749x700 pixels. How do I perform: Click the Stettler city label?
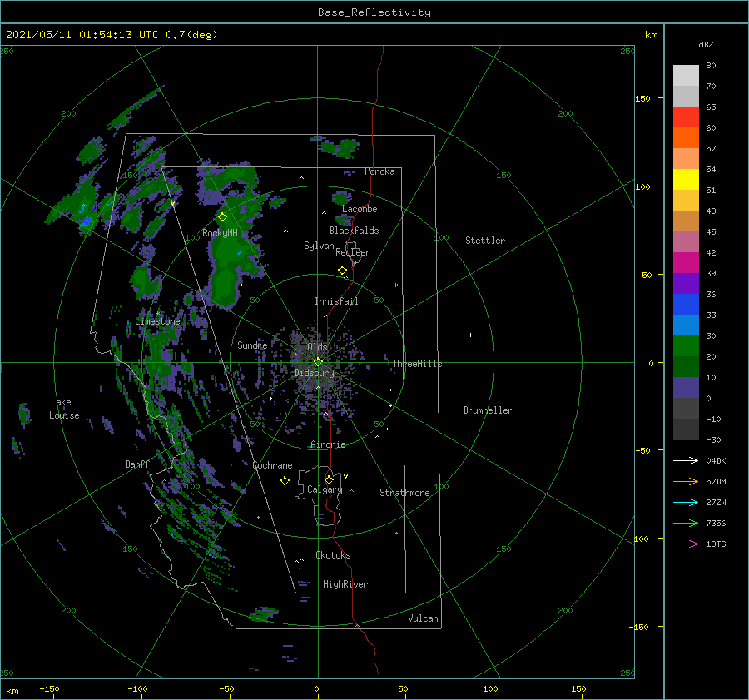pos(485,241)
